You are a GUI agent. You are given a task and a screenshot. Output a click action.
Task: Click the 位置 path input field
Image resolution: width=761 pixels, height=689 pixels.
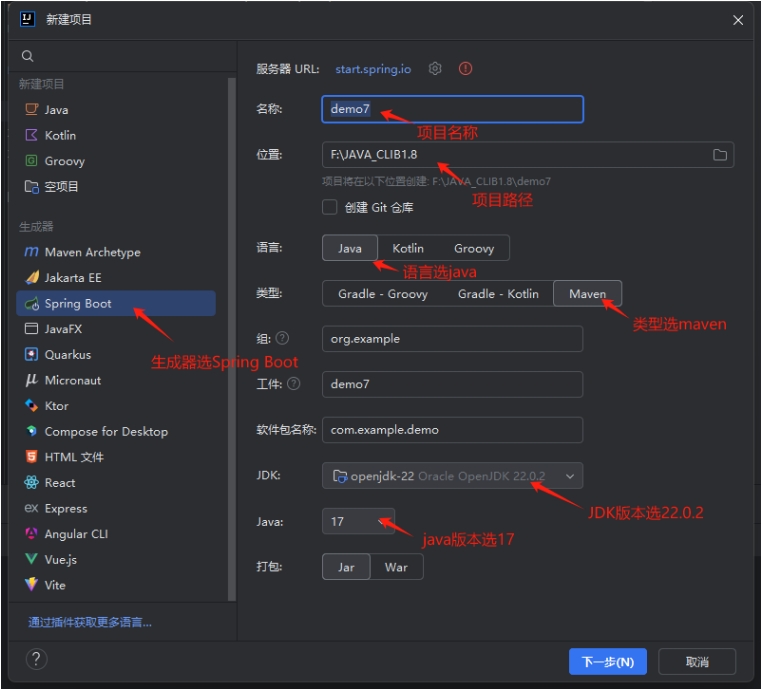528,155
